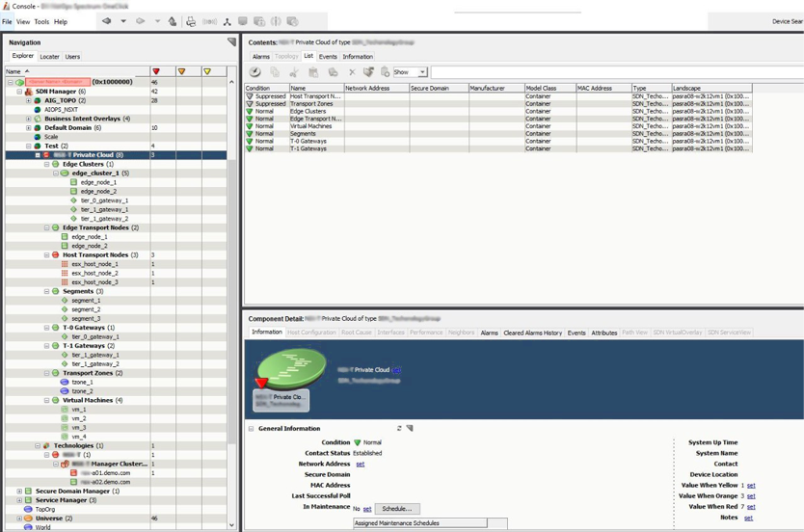Click the set link for Network Address

pos(361,465)
